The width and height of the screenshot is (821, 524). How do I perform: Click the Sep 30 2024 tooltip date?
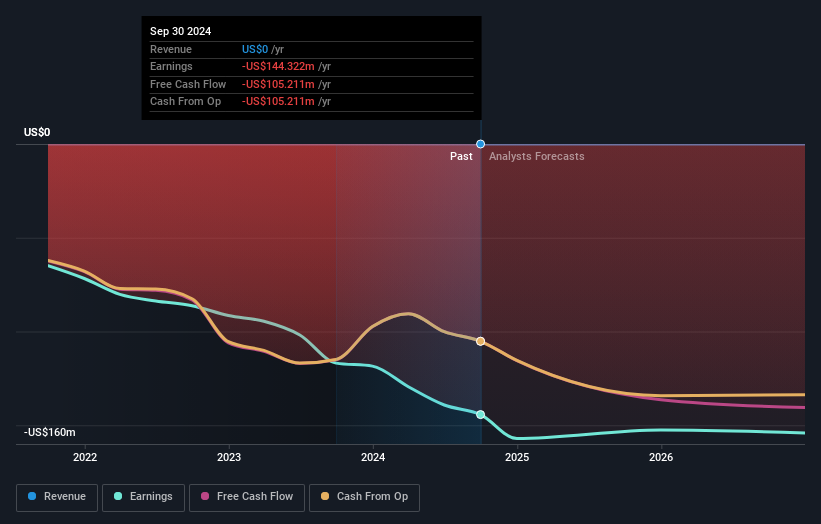click(x=181, y=31)
